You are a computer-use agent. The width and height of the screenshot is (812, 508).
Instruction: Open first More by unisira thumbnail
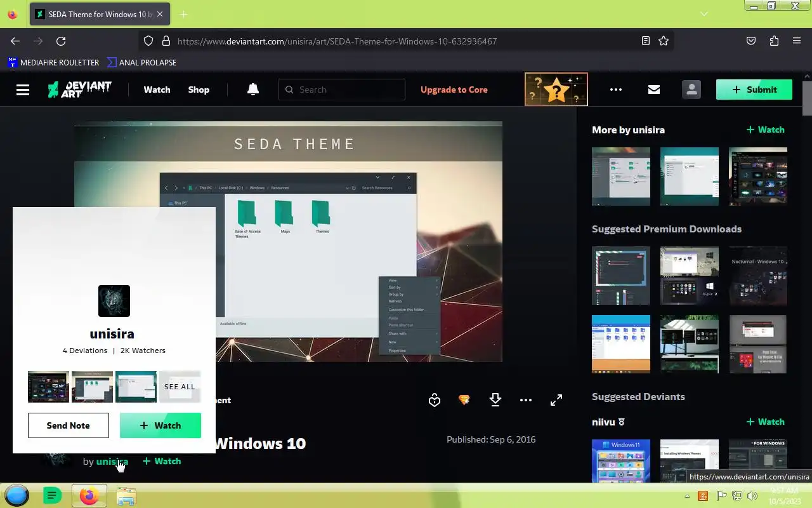[621, 177]
